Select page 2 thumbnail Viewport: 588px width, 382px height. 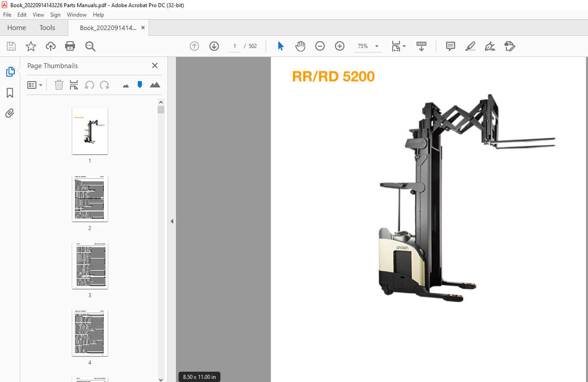tap(90, 198)
